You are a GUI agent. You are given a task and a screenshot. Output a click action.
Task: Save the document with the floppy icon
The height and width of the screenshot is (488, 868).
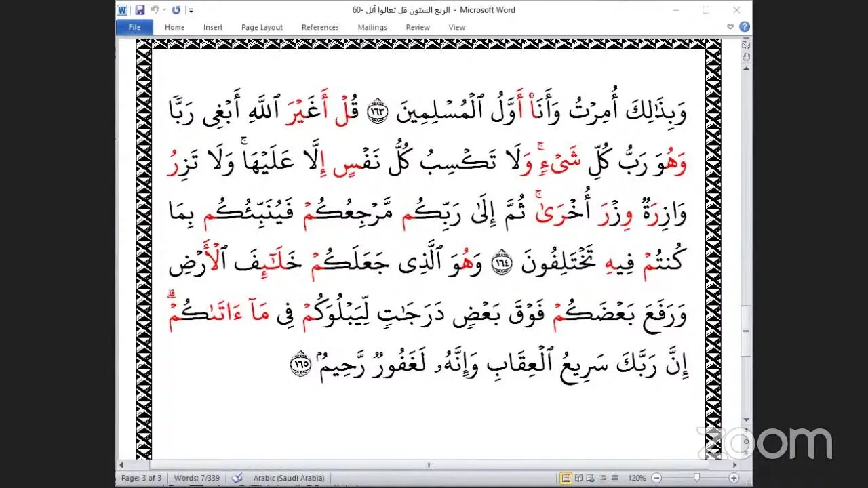pos(140,10)
